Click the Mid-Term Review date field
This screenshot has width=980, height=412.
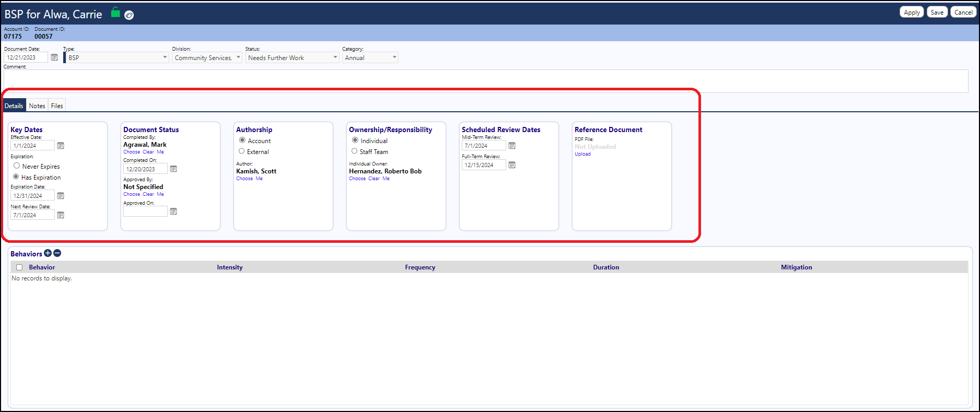coord(484,146)
